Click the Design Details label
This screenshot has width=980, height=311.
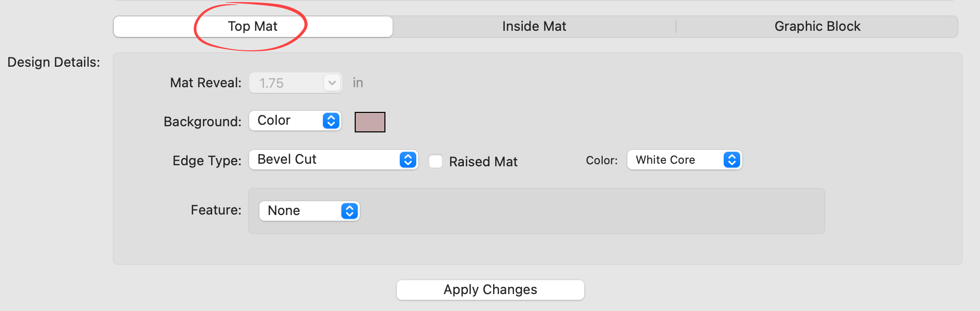click(x=53, y=62)
